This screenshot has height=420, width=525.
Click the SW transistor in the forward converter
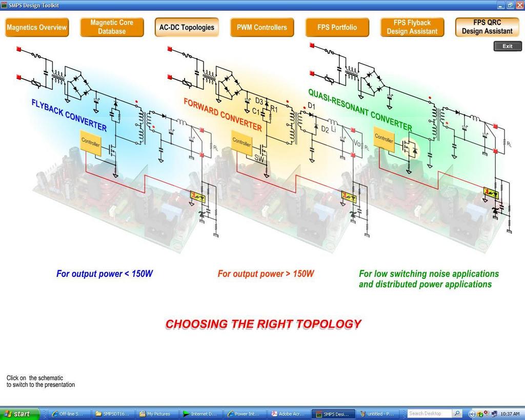(x=262, y=150)
